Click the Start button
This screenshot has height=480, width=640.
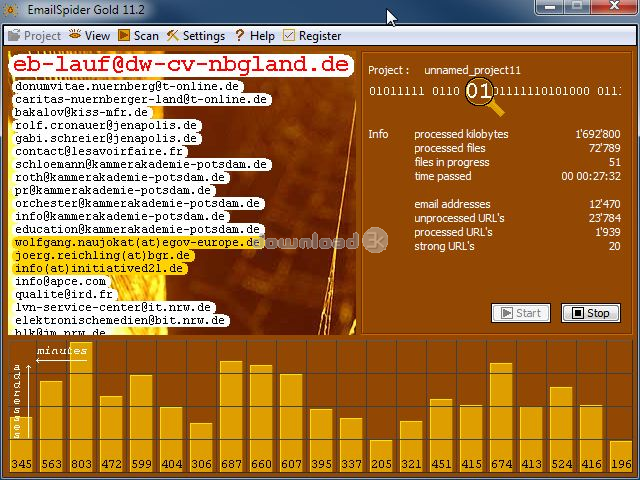521,313
